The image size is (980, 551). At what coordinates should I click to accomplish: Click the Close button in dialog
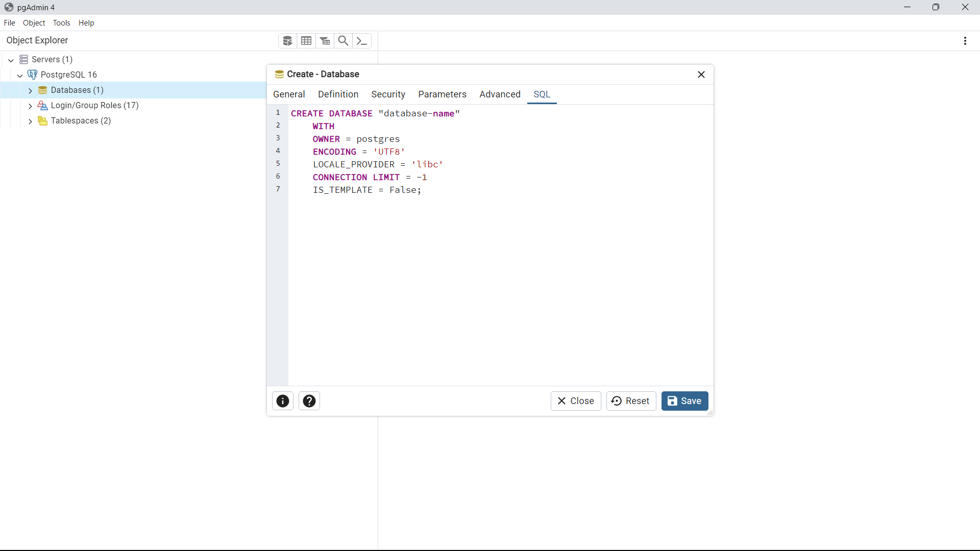[576, 401]
